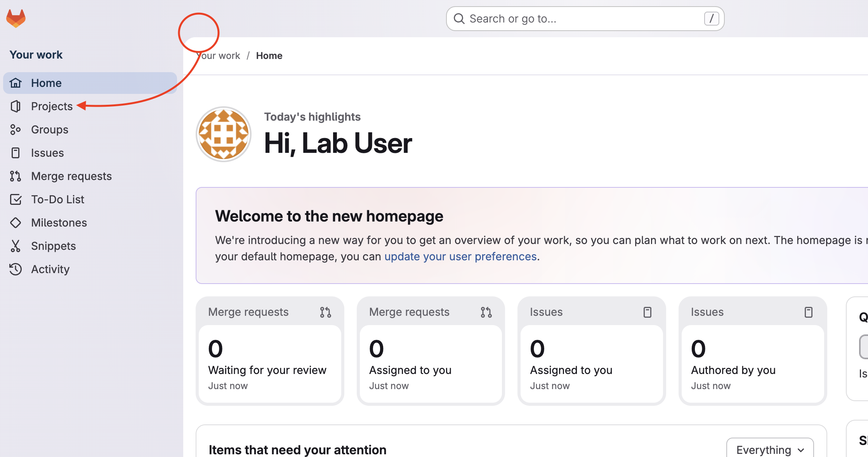Open Home in the sidebar menu
The height and width of the screenshot is (457, 868).
[90, 83]
